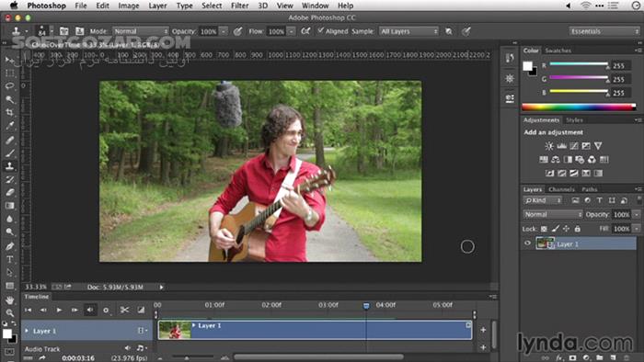Select the Zoom tool

click(x=9, y=313)
